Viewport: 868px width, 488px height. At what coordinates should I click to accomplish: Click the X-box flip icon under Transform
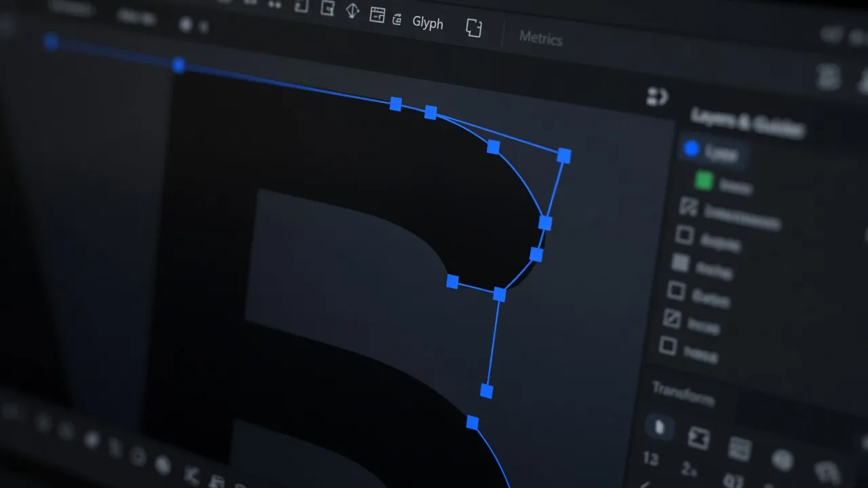[x=698, y=438]
